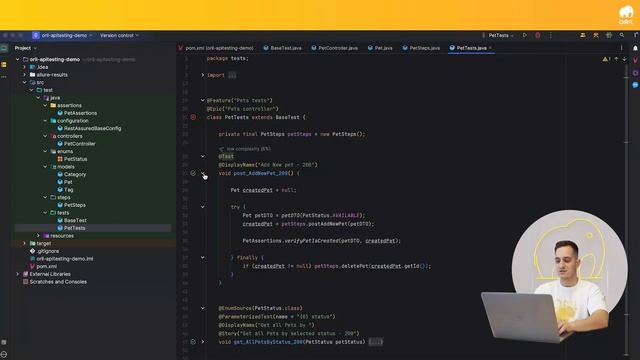640x360 pixels.
Task: Open Code With Me icon in toolbar
Action: (x=583, y=36)
